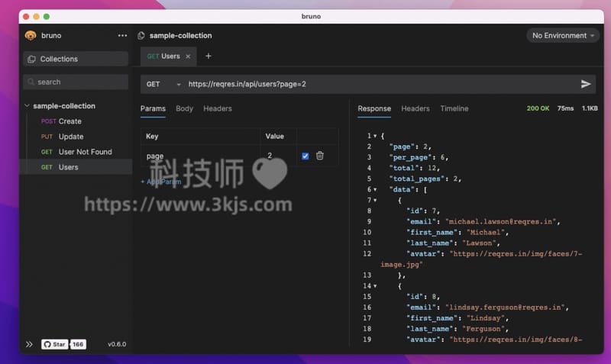Viewport: 611px width, 364px height.
Task: Uncheck the page parameter checkbox
Action: [305, 156]
